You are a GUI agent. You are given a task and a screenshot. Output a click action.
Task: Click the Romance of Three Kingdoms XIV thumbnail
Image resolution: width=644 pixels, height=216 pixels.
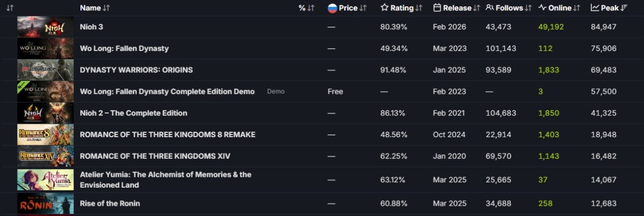45,156
